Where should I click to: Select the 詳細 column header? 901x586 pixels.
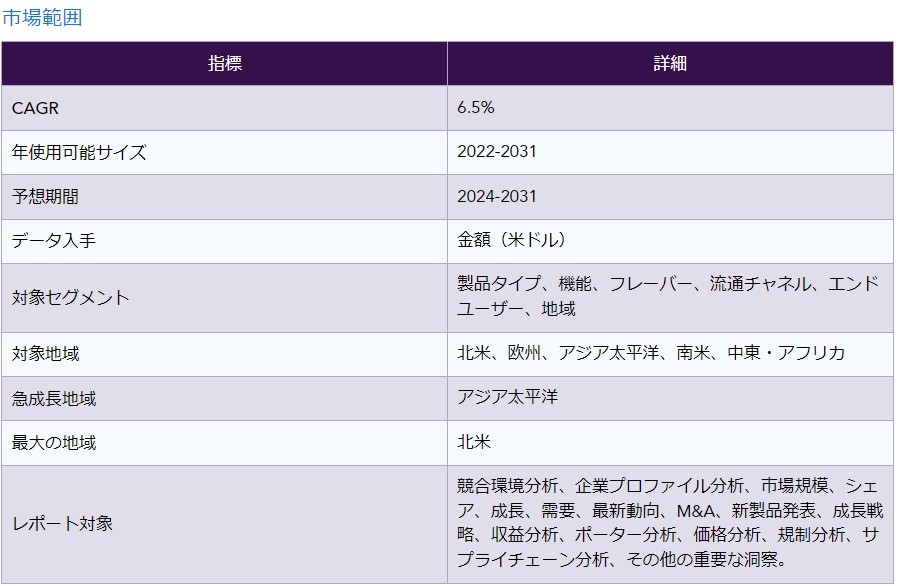coord(670,63)
